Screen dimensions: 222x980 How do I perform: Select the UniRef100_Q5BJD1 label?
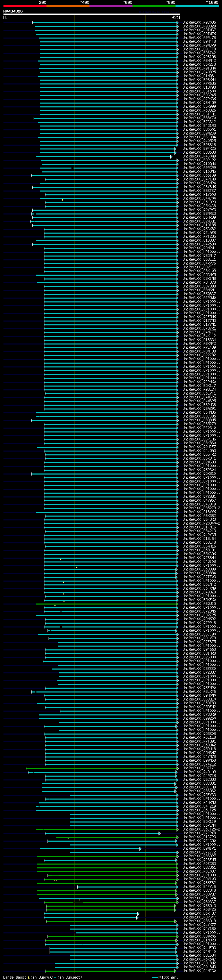[x=199, y=550]
